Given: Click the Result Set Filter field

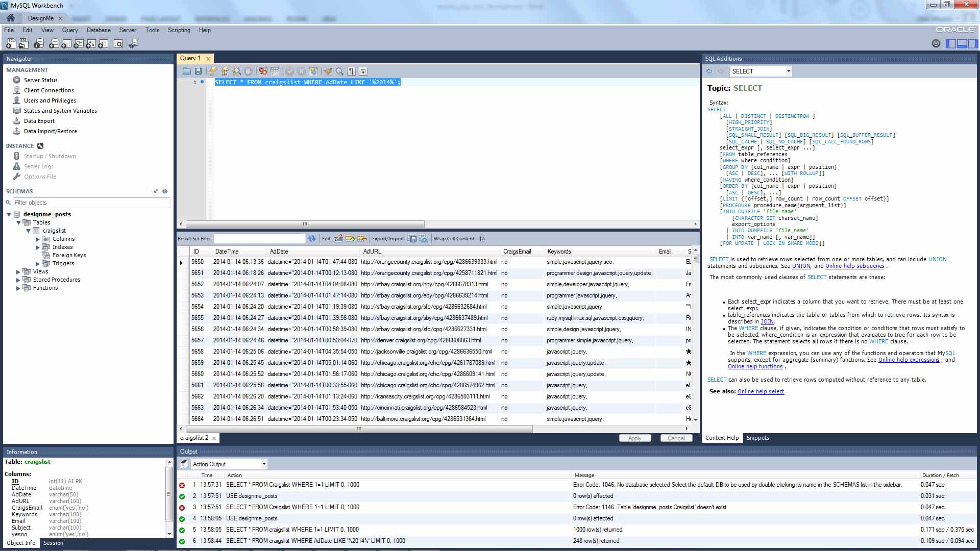Looking at the screenshot, I should point(259,239).
